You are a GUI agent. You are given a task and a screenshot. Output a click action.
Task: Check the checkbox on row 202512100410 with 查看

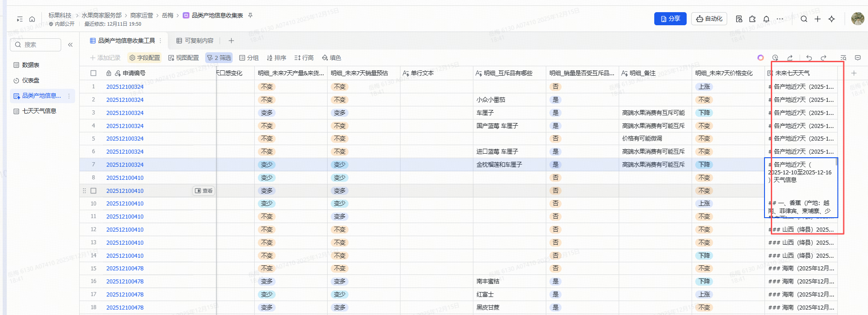point(94,191)
